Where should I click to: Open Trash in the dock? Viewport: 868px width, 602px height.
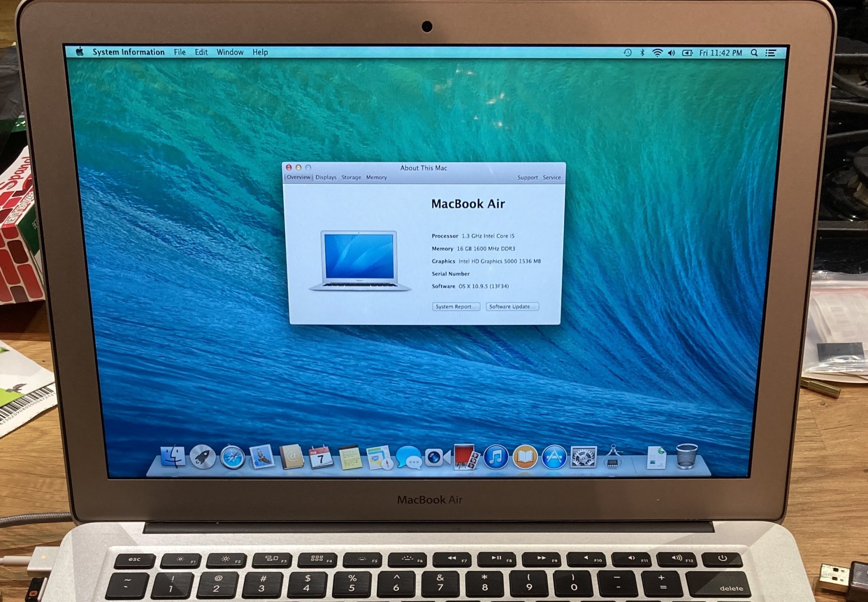[687, 456]
